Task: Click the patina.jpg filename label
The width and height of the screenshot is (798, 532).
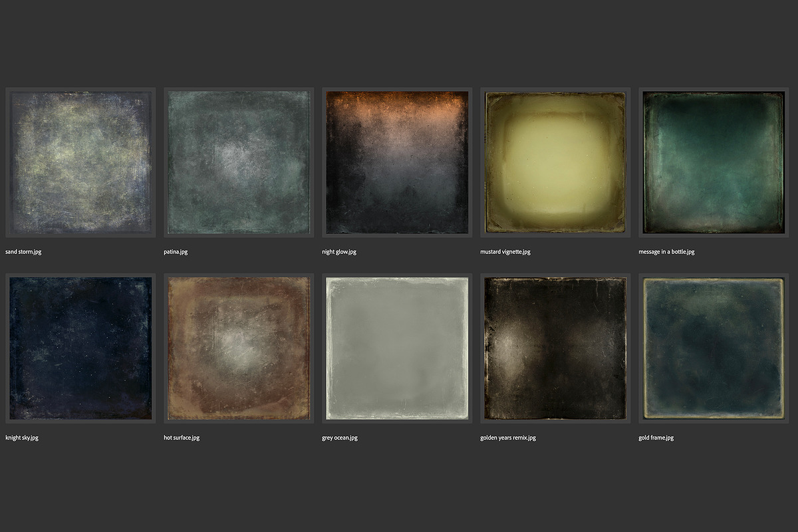Action: [x=176, y=252]
